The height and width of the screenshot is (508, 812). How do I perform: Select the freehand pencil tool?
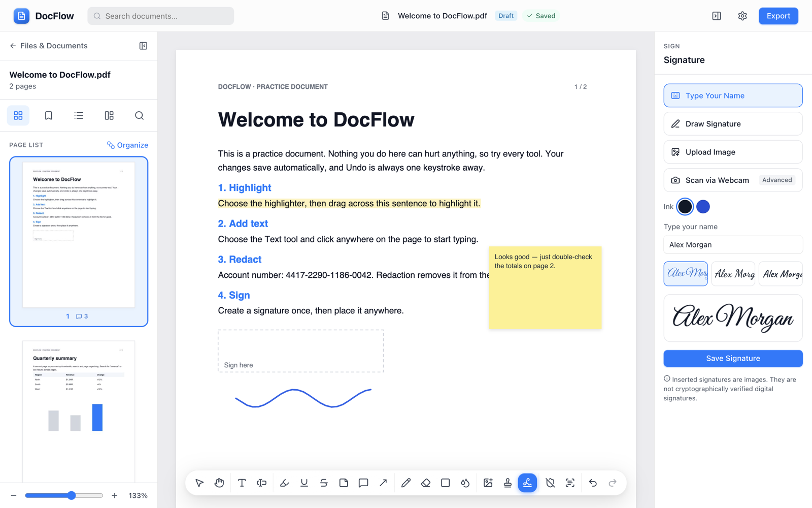[x=406, y=483]
